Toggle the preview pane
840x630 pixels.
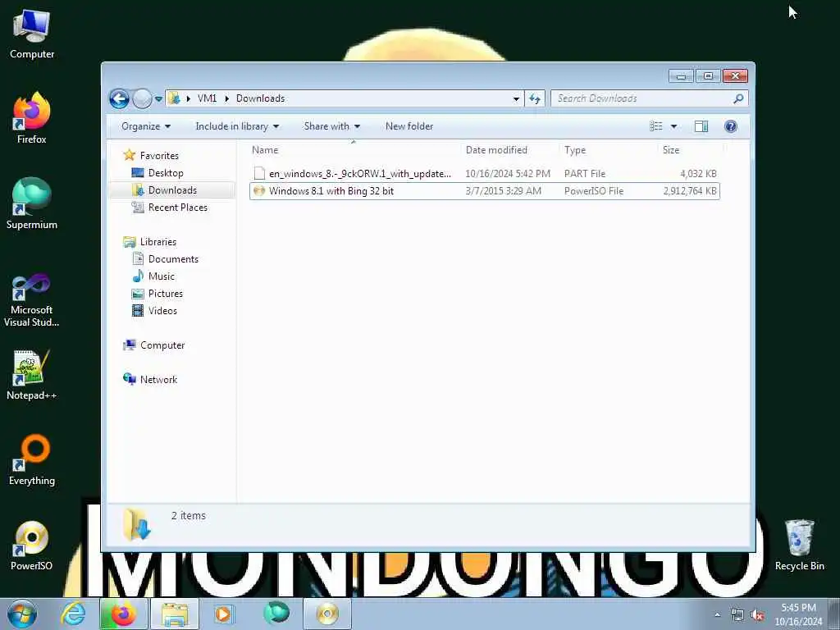pos(701,126)
